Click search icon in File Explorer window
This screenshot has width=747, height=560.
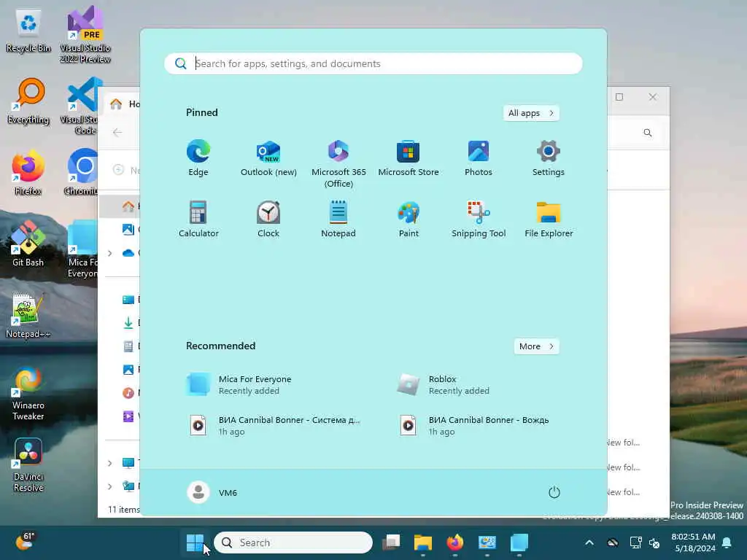(x=648, y=133)
